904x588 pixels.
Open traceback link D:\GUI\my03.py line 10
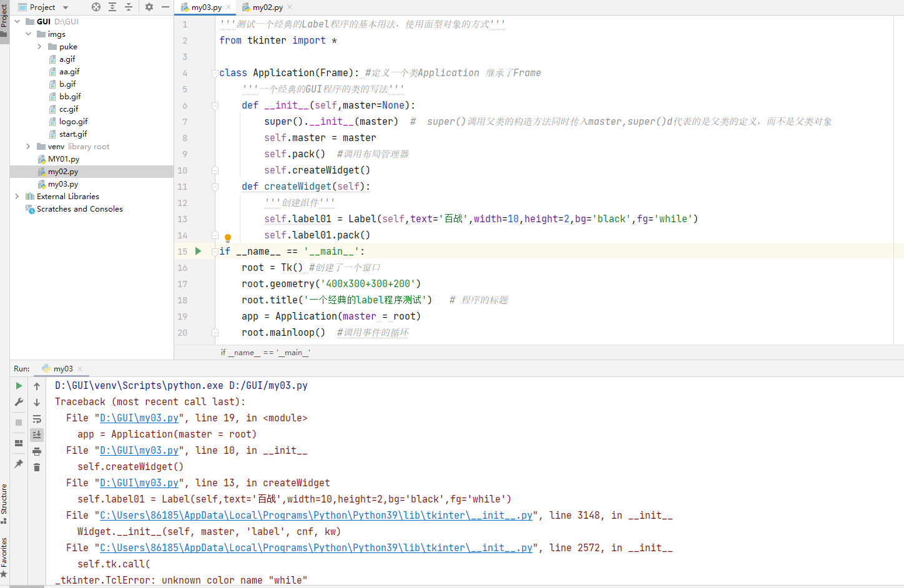pos(139,451)
